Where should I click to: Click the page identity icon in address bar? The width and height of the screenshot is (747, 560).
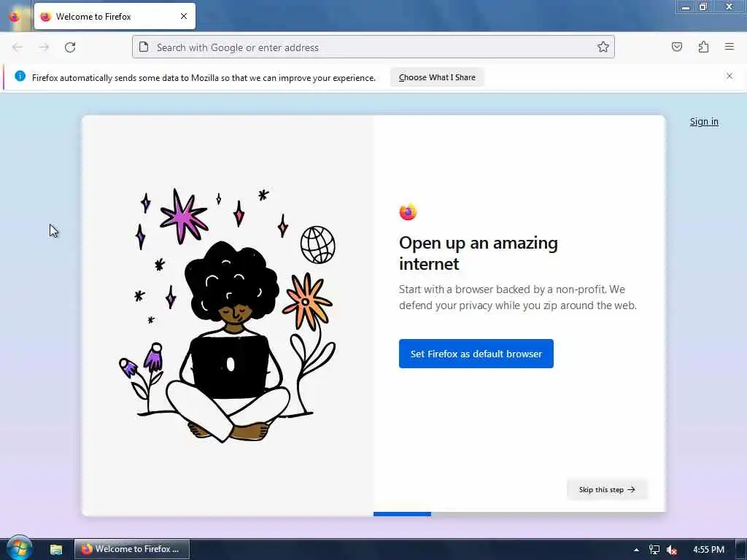[x=144, y=47]
